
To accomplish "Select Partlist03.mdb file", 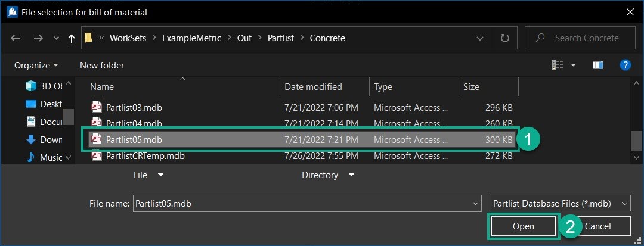I will coord(134,108).
